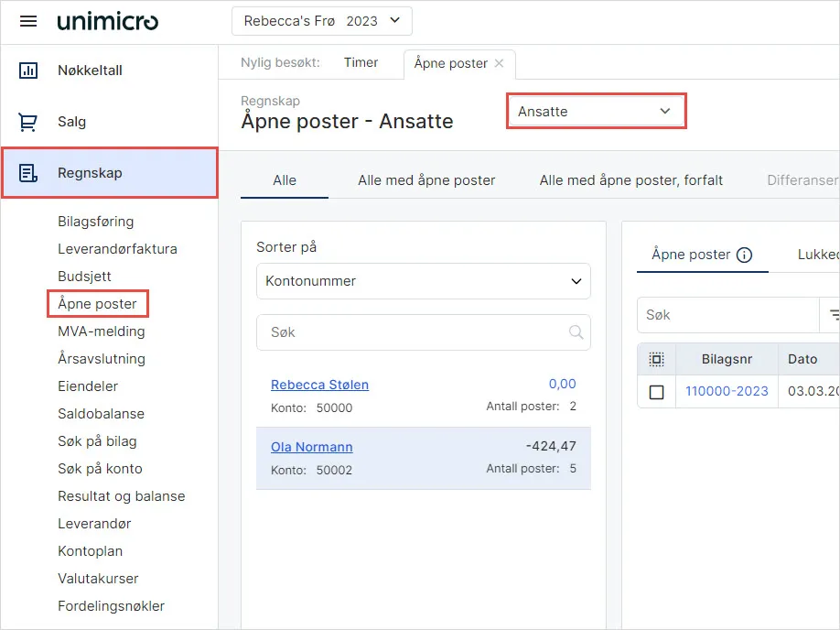
Task: Toggle the select-all checkbox in the table header
Action: click(656, 359)
